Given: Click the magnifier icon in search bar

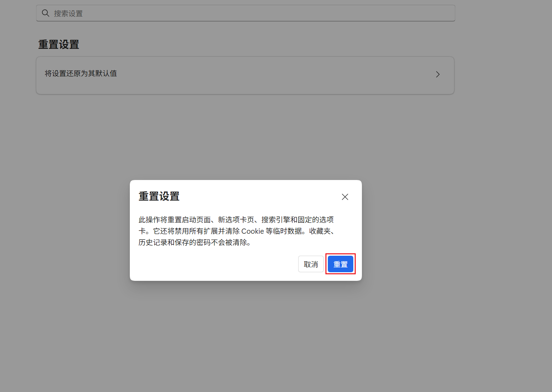Looking at the screenshot, I should (45, 13).
